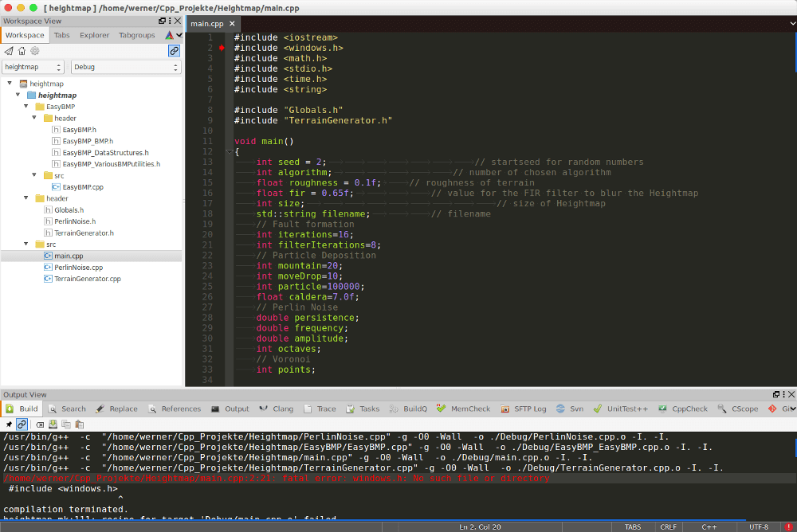The image size is (797, 532).
Task: Click the paste icon in Output toolbar
Action: pyautogui.click(x=79, y=424)
